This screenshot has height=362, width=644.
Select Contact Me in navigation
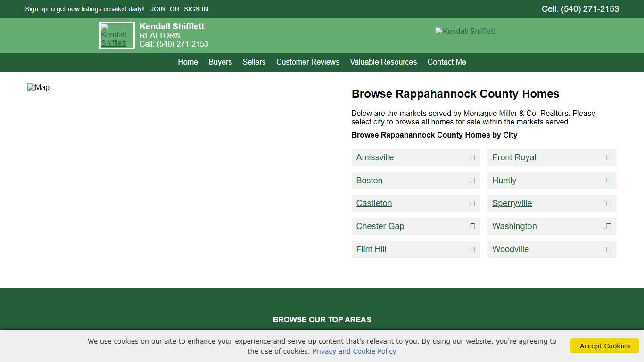tap(446, 62)
